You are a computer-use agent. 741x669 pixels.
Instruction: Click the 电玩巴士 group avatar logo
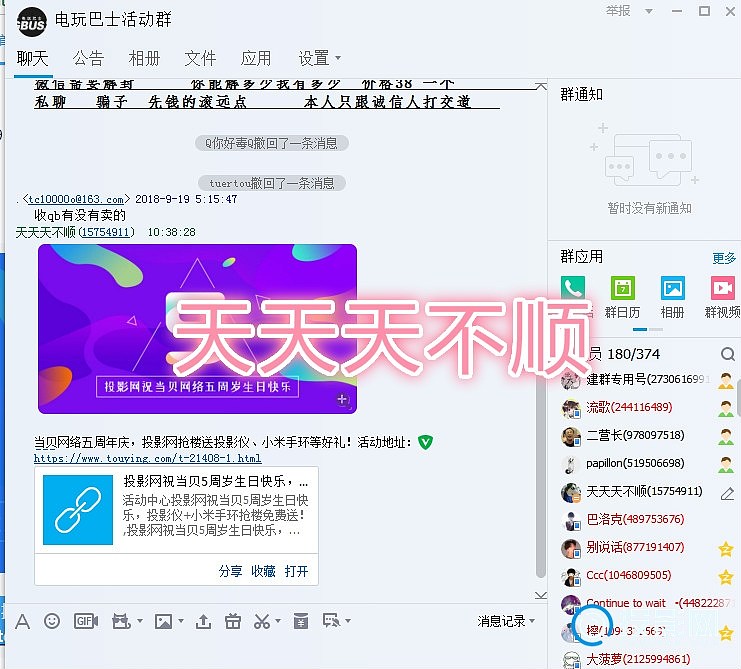click(32, 22)
